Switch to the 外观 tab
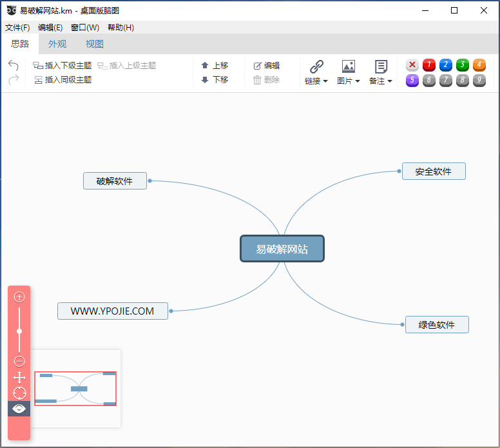 (57, 44)
